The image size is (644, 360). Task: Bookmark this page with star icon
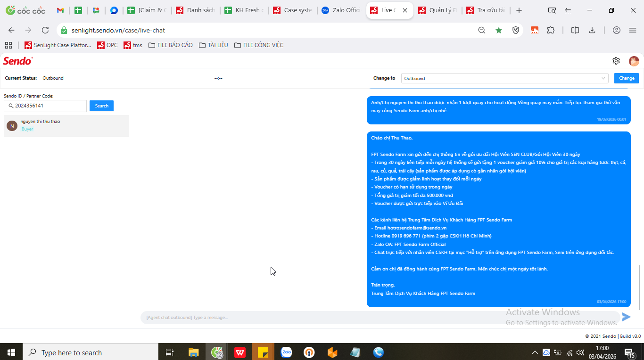click(499, 30)
